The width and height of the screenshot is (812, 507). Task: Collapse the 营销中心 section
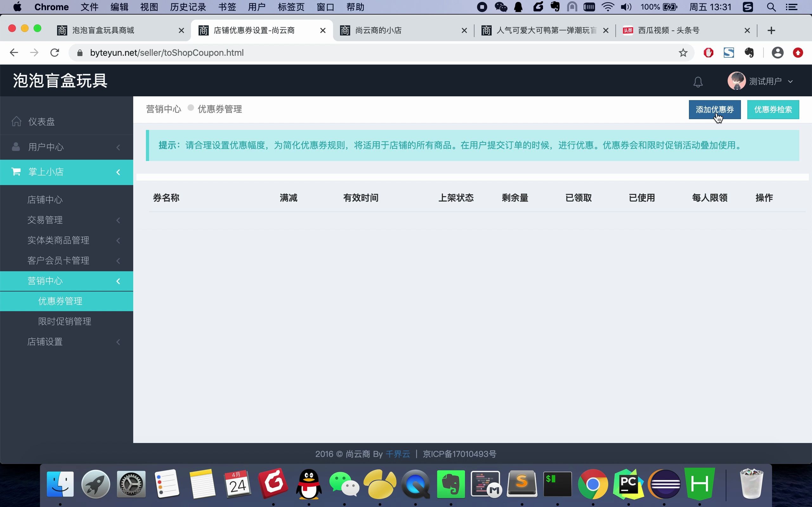118,281
